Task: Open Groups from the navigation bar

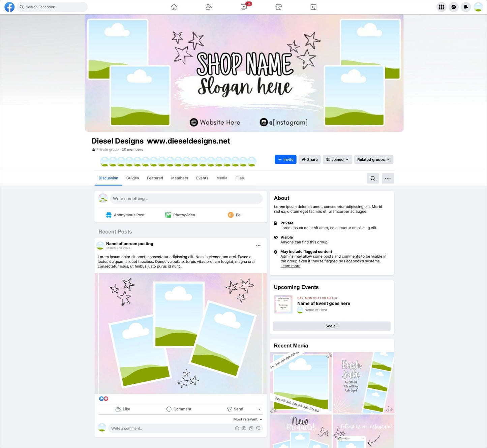Action: (209, 7)
